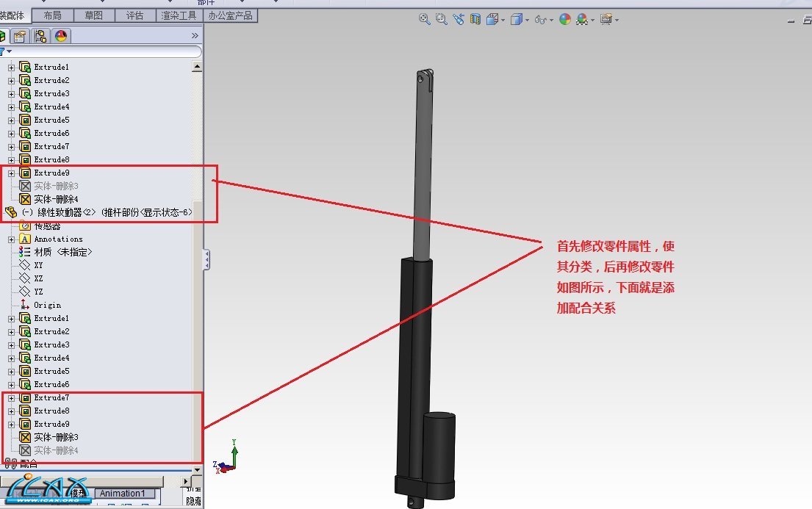Select the 配合 mates folder
Screen dimensions: 812x509
[29, 463]
